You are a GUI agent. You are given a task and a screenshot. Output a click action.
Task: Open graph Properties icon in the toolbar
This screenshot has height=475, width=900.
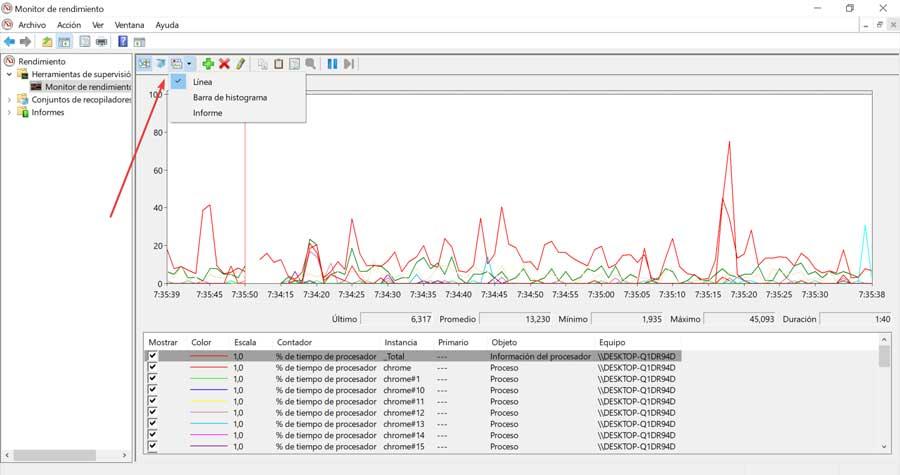tap(294, 64)
